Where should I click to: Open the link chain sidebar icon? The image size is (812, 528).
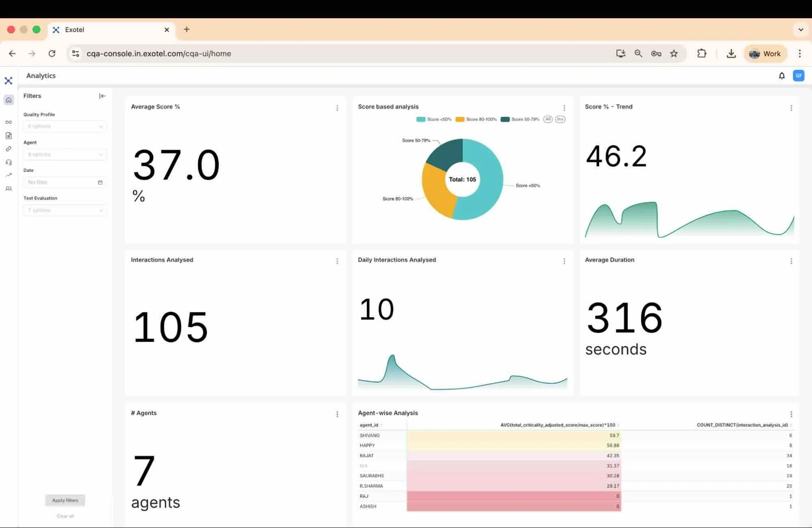click(9, 149)
